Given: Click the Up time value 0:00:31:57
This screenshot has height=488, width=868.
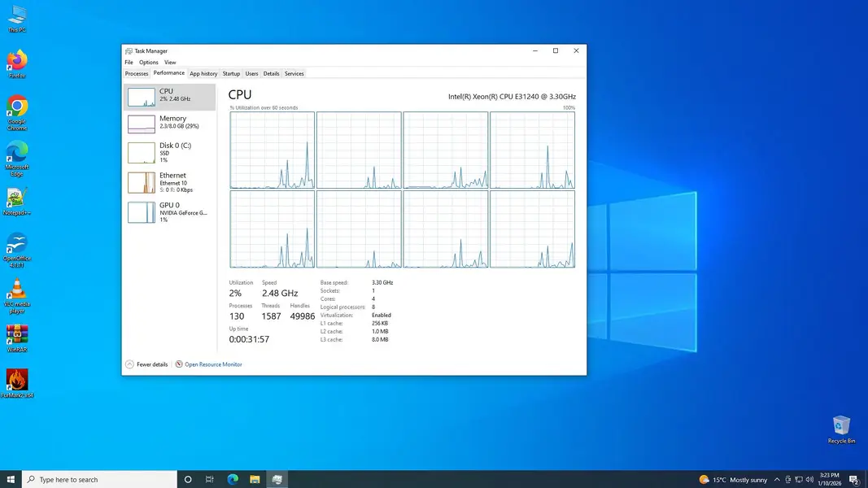Looking at the screenshot, I should click(x=249, y=339).
